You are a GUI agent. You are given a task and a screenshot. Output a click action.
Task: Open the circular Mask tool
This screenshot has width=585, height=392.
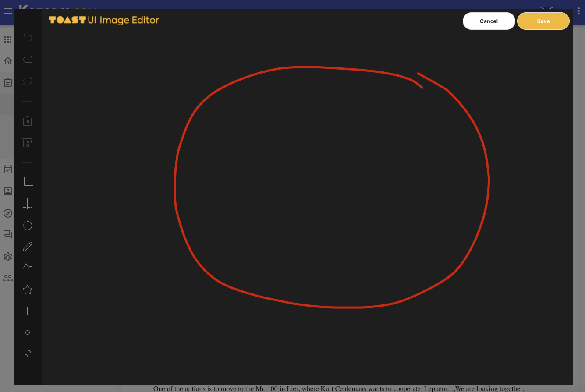pos(27,332)
